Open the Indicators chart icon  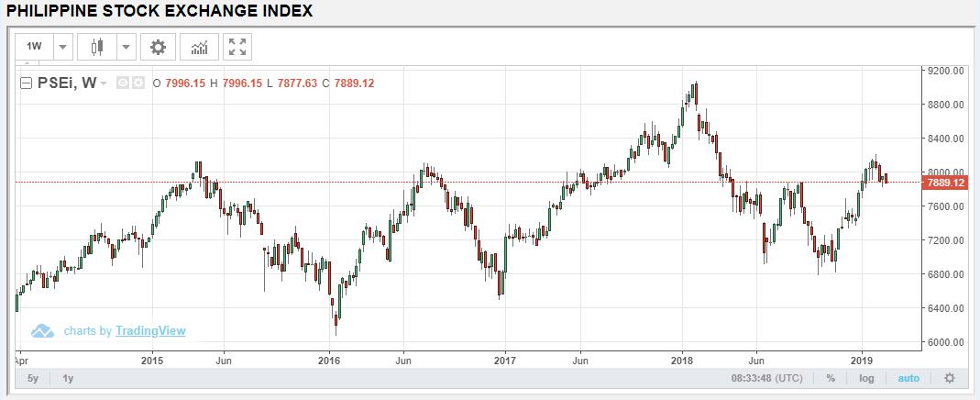[x=199, y=47]
